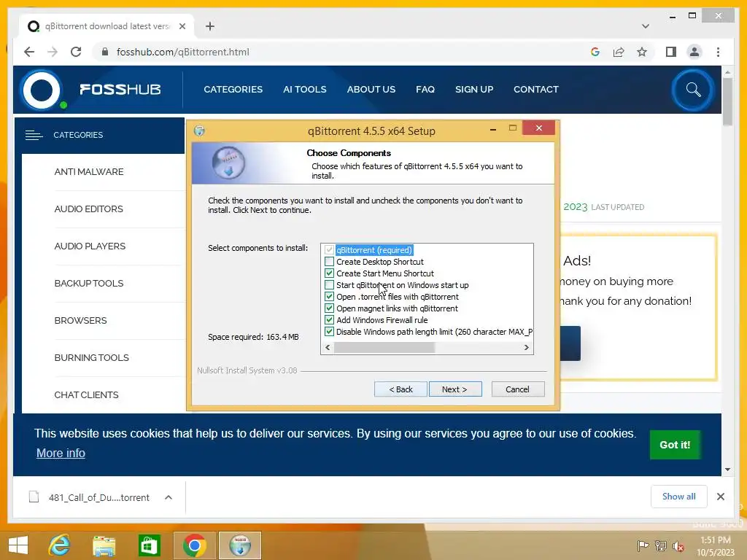Open Google icon in address bar
747x560 pixels.
595,52
